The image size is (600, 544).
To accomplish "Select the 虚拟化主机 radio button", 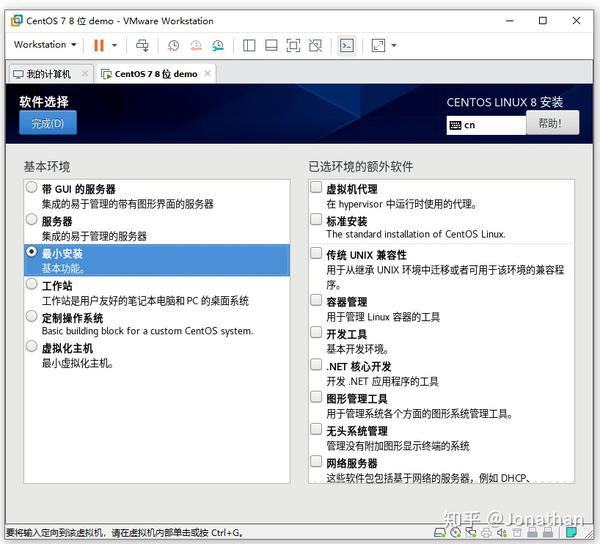I will coord(31,346).
